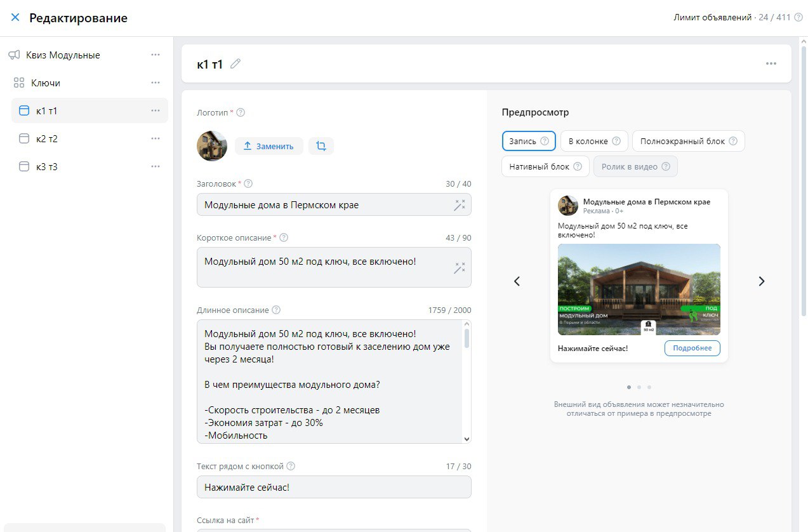Click the preview title Модульные дома в Пермском крае
Image resolution: width=808 pixels, height=532 pixels.
(647, 202)
